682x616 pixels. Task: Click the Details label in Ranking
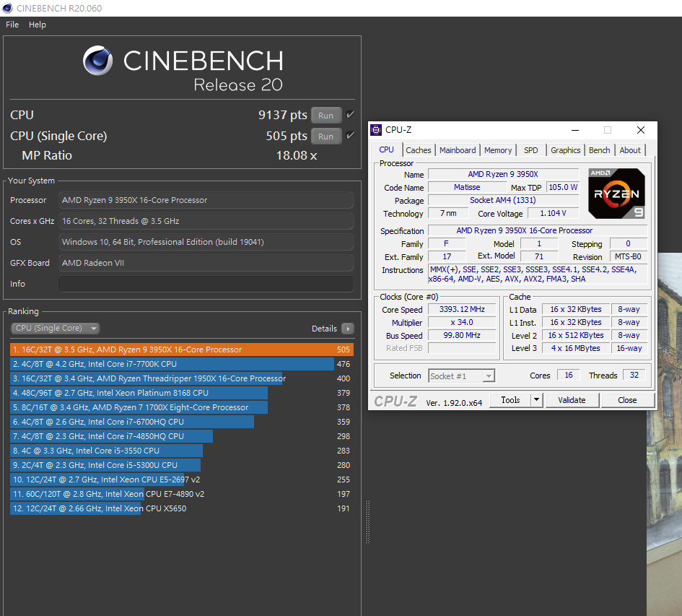324,329
